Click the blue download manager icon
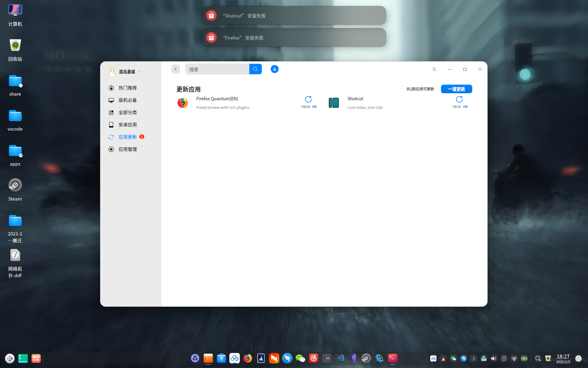 click(x=274, y=69)
